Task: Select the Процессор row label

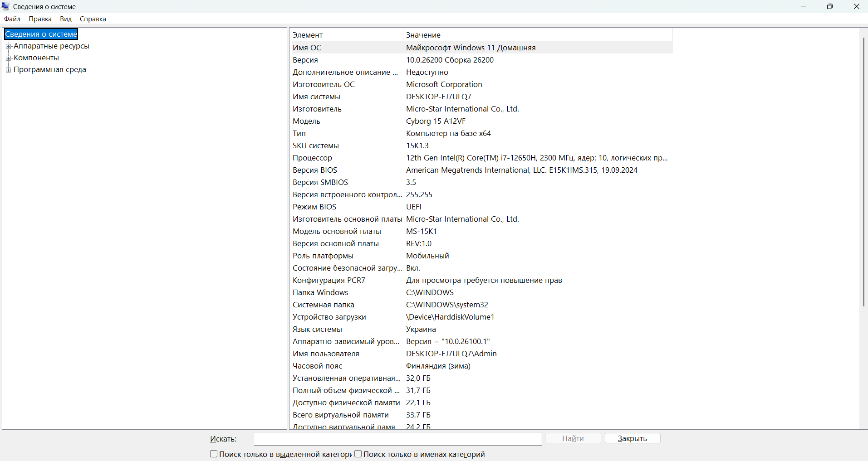Action: pyautogui.click(x=312, y=158)
